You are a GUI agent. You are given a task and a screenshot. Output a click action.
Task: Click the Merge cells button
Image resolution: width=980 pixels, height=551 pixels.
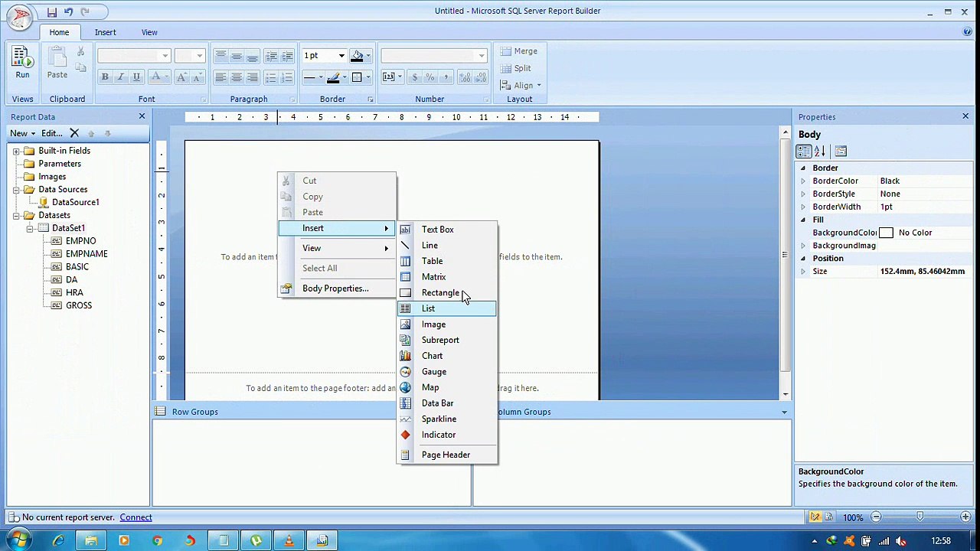point(519,51)
